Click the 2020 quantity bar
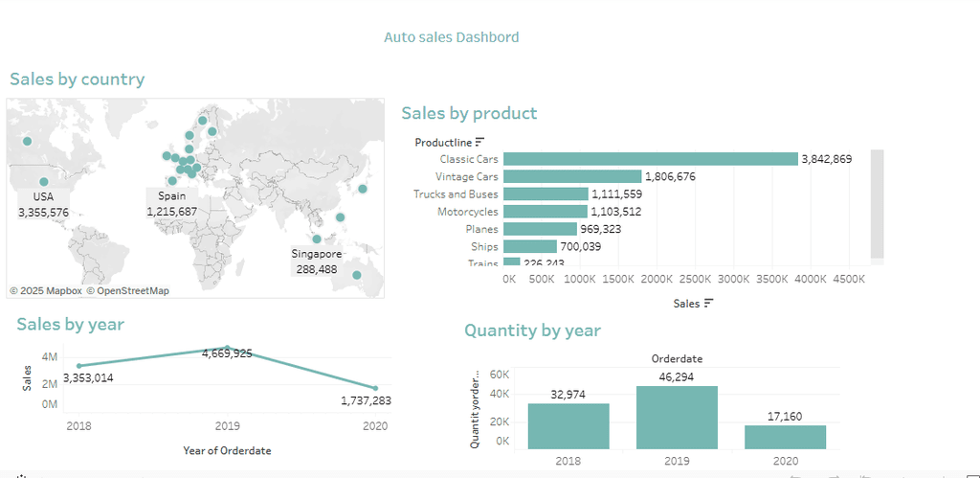This screenshot has width=980, height=478. 785,436
